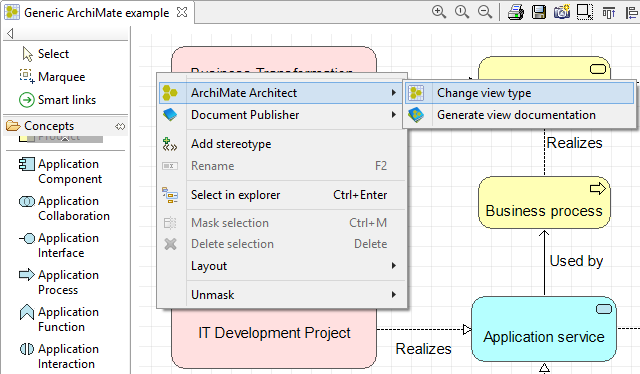
Task: Close the Generic ArchiMate example tab
Action: (x=182, y=12)
